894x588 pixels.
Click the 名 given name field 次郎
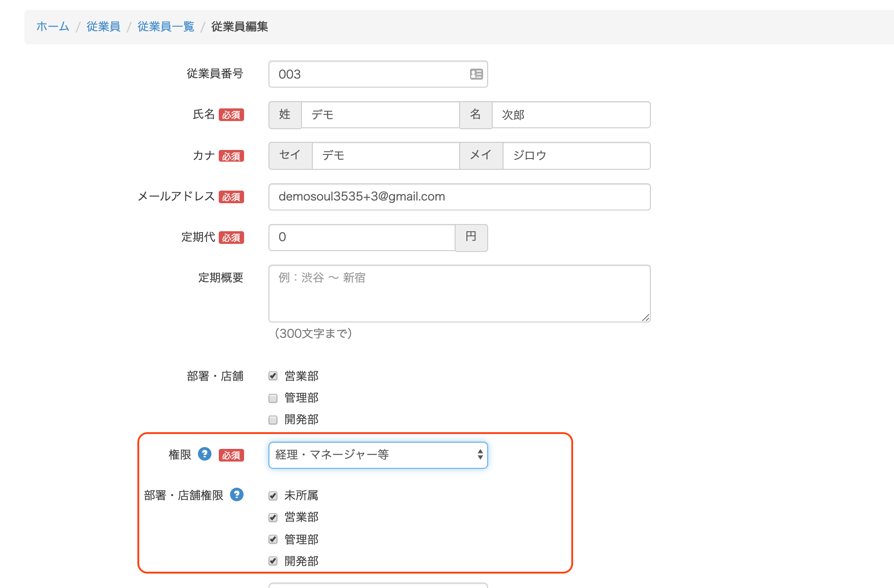point(570,115)
